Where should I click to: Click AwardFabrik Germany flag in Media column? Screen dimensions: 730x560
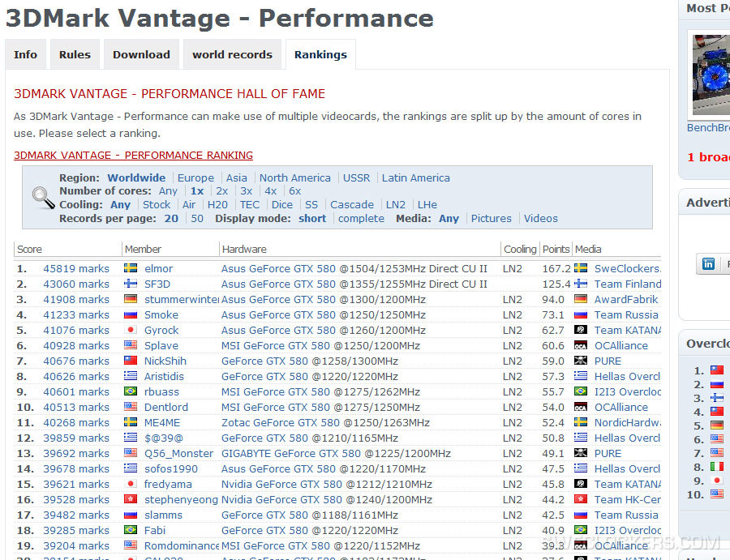(x=581, y=298)
